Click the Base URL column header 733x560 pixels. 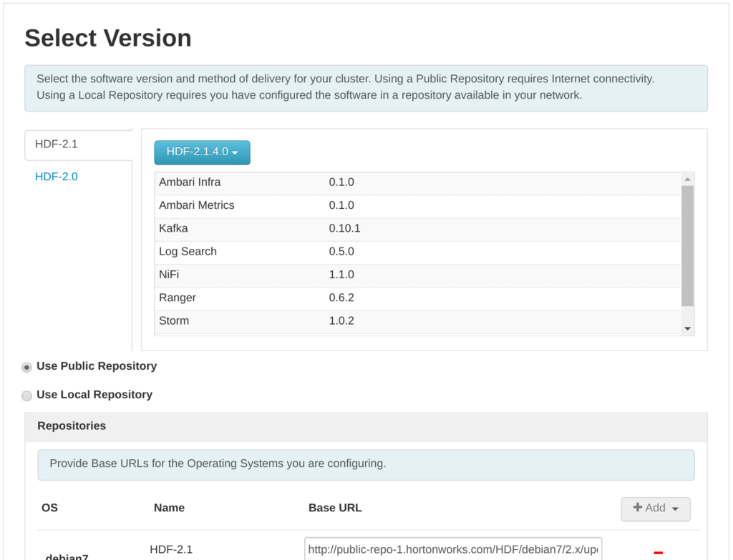[x=335, y=509]
